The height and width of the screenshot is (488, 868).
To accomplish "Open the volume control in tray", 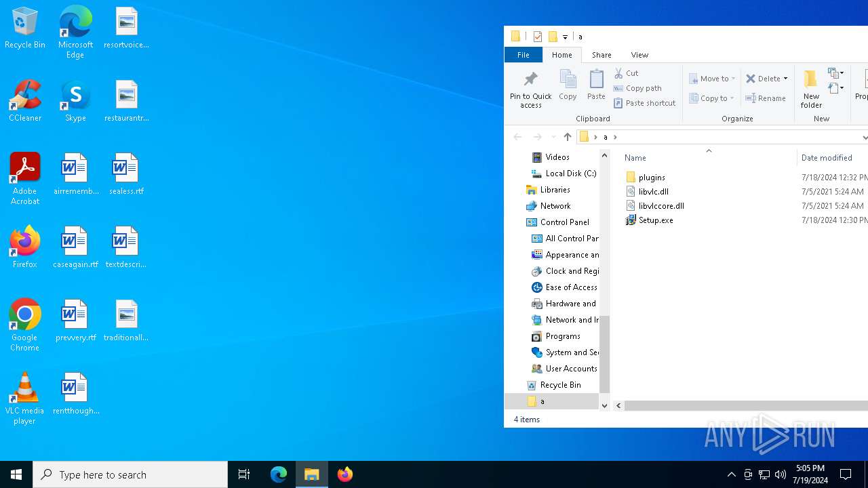I will click(781, 474).
